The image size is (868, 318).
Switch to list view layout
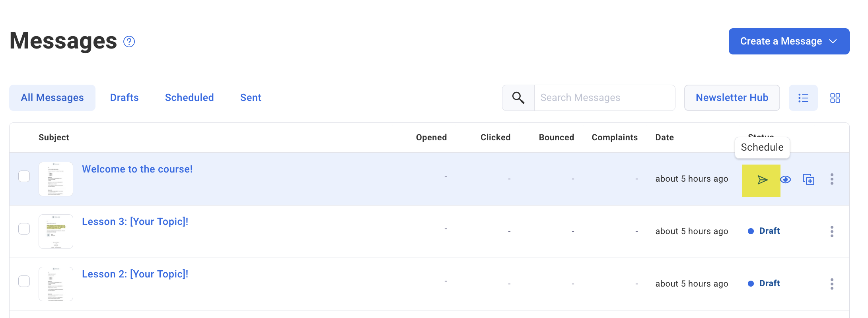803,98
